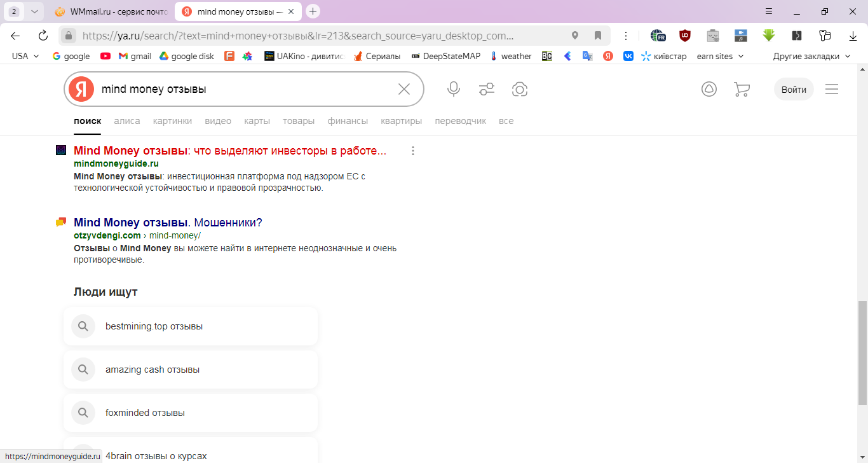The width and height of the screenshot is (868, 463).
Task: Open YouTube bookmark icon
Action: pyautogui.click(x=105, y=56)
